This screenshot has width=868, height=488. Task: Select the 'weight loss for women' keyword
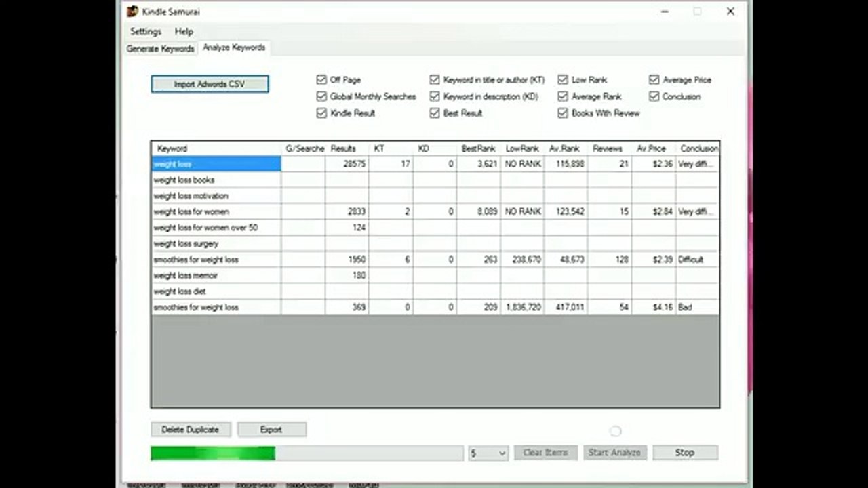point(216,211)
